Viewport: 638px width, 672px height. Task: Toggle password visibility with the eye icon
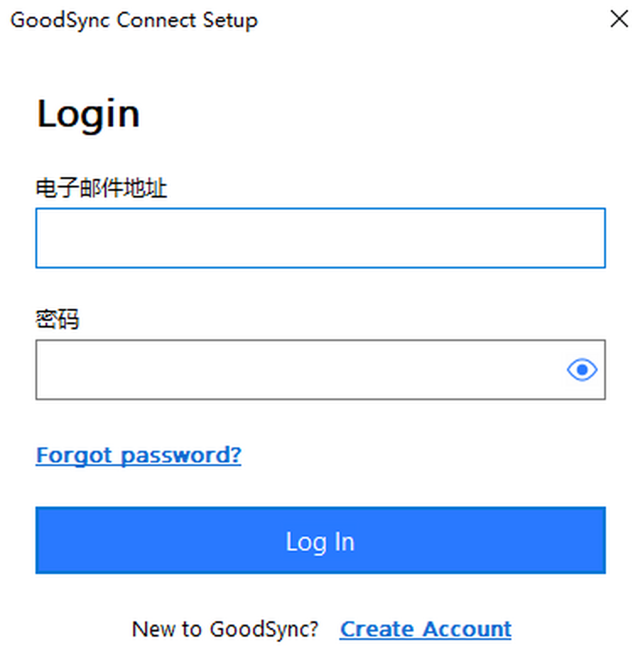click(x=582, y=369)
